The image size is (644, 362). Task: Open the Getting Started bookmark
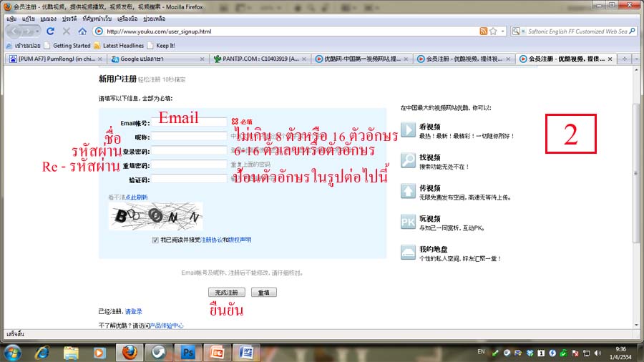pos(67,46)
